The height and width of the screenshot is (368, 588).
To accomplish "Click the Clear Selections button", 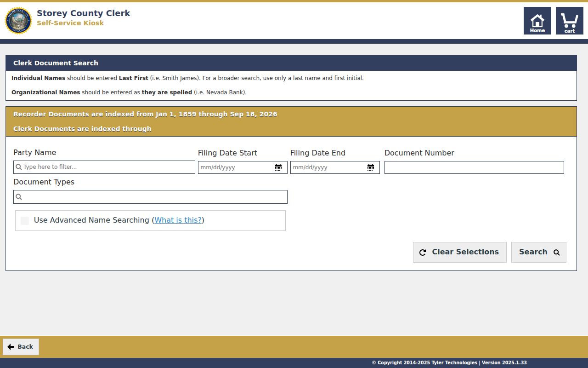I will (x=460, y=252).
